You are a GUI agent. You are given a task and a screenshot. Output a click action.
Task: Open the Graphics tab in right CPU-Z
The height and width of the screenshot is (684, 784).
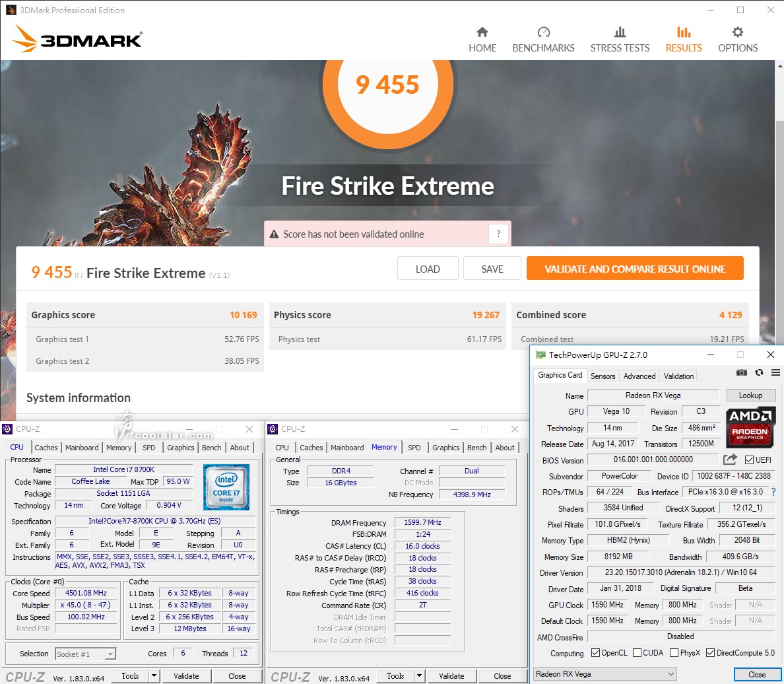(x=446, y=448)
